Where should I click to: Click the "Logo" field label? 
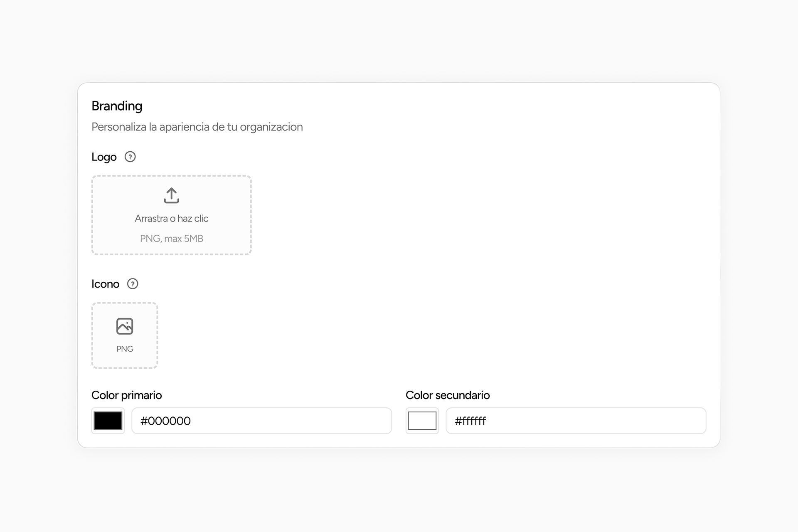104,157
